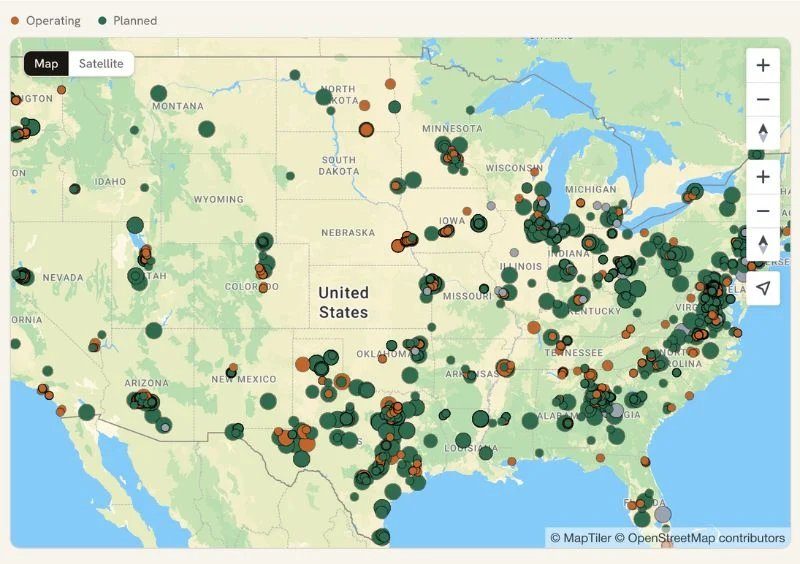Reset bearing with the upper compass icon
The width and height of the screenshot is (800, 564).
763,133
